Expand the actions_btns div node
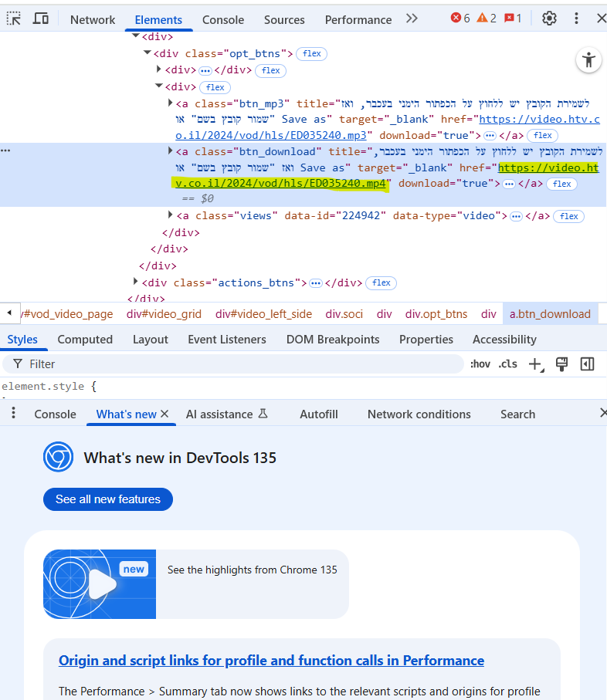The height and width of the screenshot is (700, 607). point(136,282)
